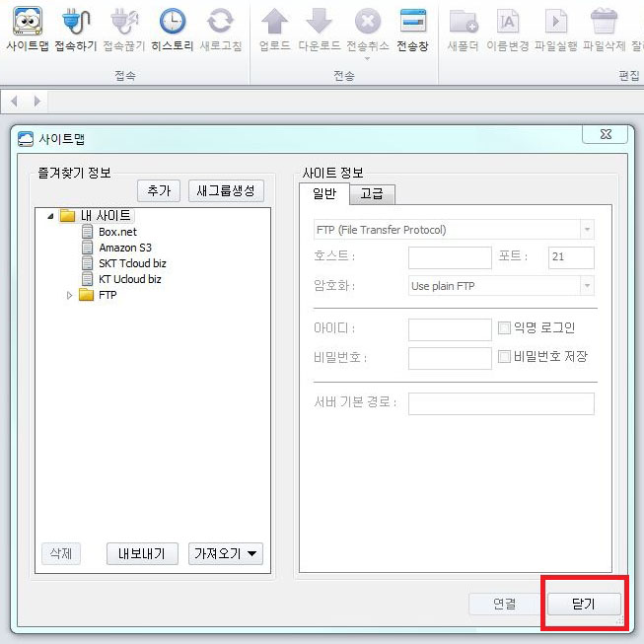The height and width of the screenshot is (644, 644).
Task: Open the 히스토리 clock icon
Action: pos(172,22)
